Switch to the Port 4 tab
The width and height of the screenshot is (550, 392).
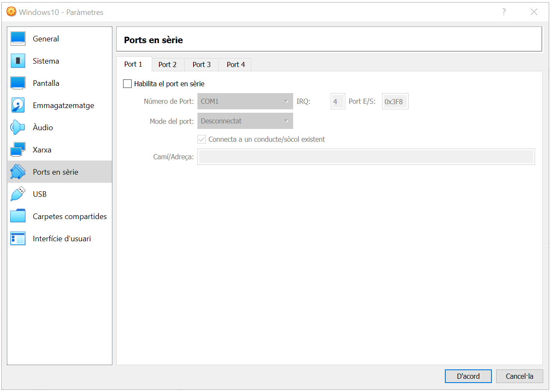[x=235, y=64]
